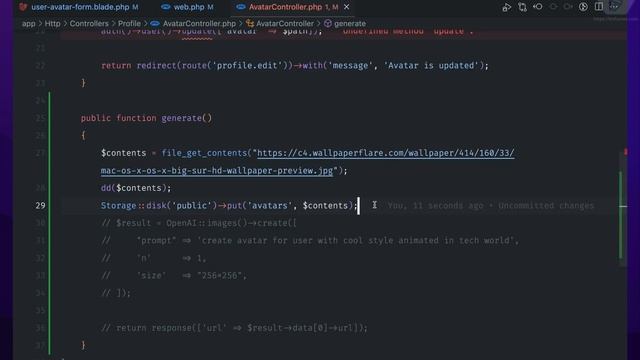Click the 'Uncommitted changes' blame annotation
The image size is (640, 360).
pyautogui.click(x=546, y=206)
